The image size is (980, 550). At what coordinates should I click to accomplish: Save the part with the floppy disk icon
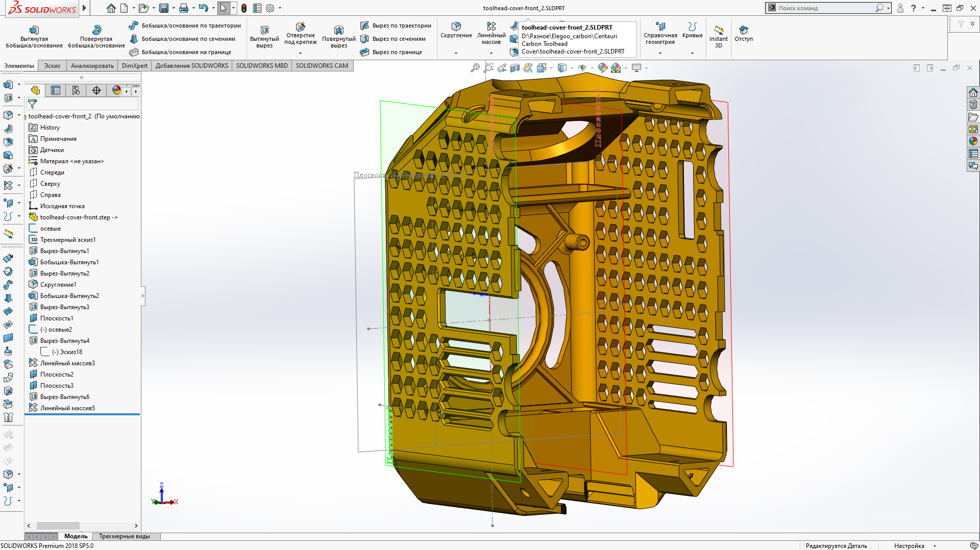coord(164,8)
